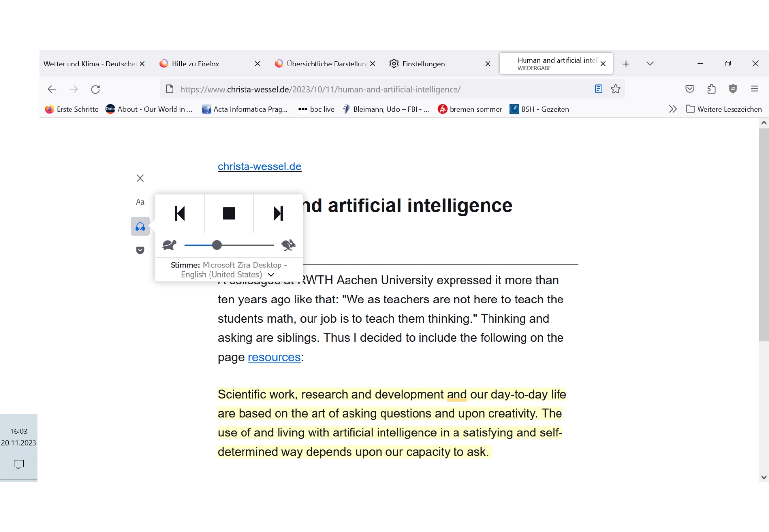Open the Weitere Lesezeichen folder
Viewport: 769px width, 532px height.
[724, 109]
